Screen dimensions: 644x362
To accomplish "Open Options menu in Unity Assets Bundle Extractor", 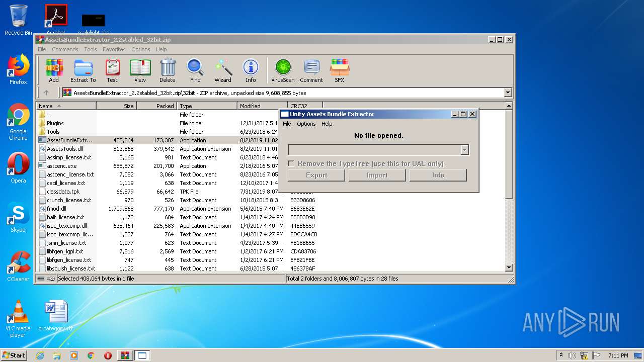I will 306,124.
